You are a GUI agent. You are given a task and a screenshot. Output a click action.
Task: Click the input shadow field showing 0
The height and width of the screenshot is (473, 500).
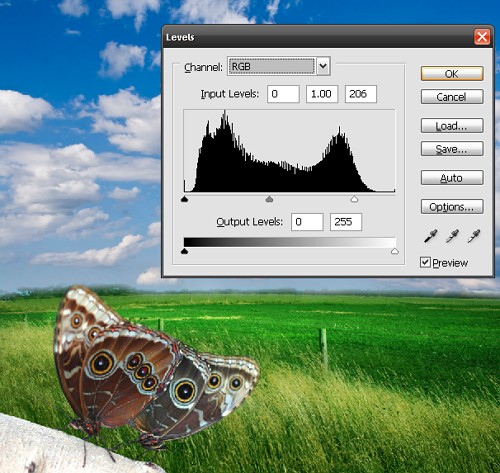pos(283,94)
